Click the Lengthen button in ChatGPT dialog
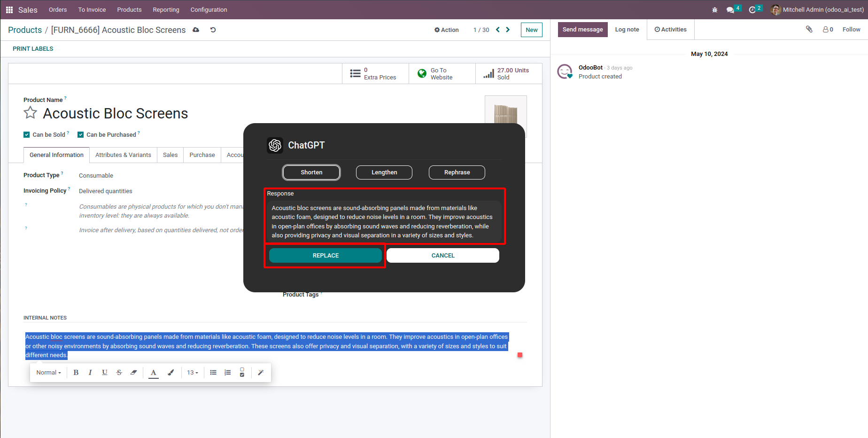This screenshot has height=438, width=868. [x=384, y=172]
